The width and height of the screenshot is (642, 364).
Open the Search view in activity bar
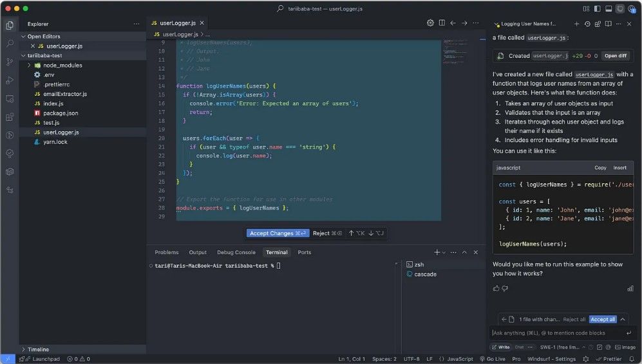point(10,43)
